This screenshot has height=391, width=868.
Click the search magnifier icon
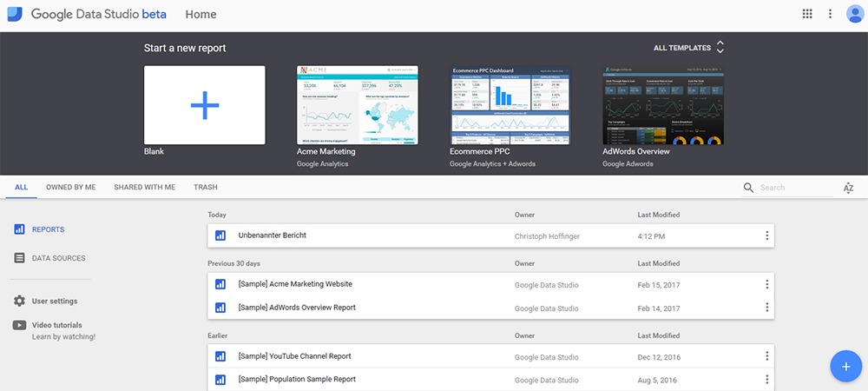pos(748,188)
